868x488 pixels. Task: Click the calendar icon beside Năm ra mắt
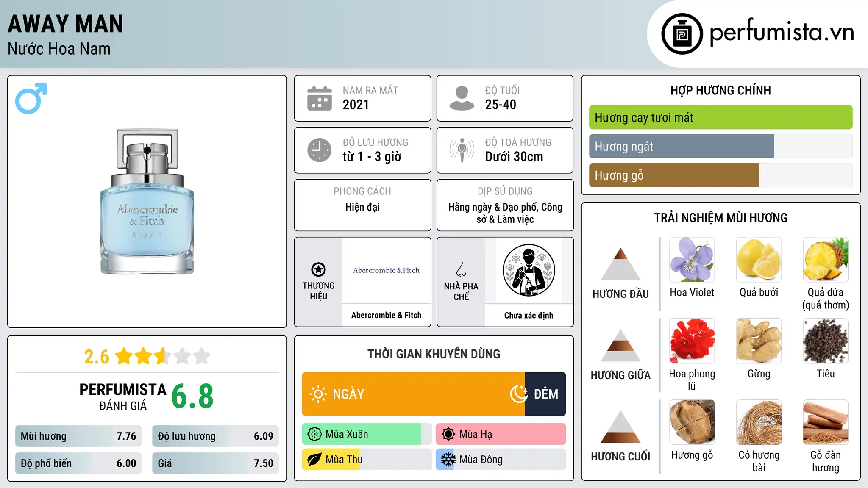(320, 98)
